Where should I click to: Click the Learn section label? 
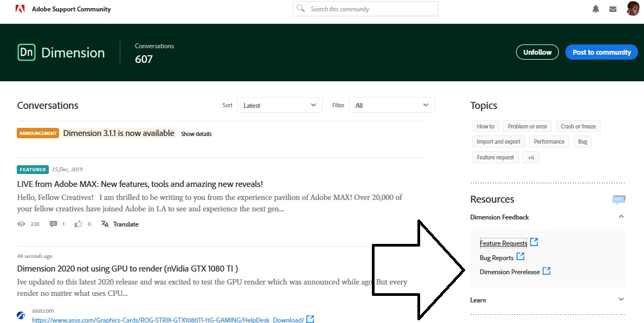478,300
